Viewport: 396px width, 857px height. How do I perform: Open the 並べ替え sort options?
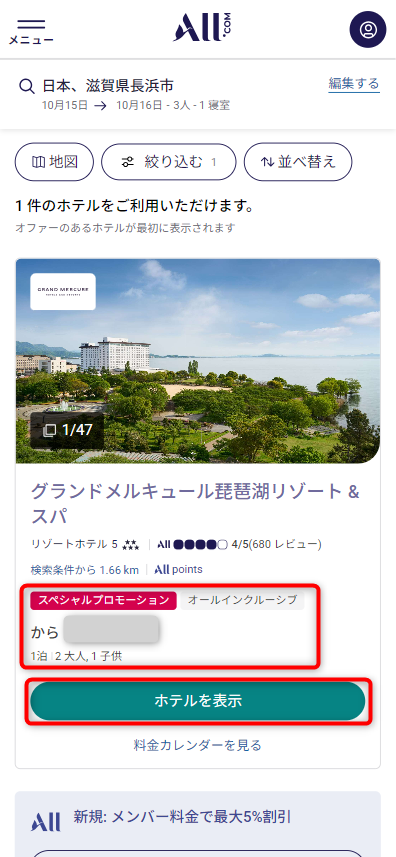[298, 162]
